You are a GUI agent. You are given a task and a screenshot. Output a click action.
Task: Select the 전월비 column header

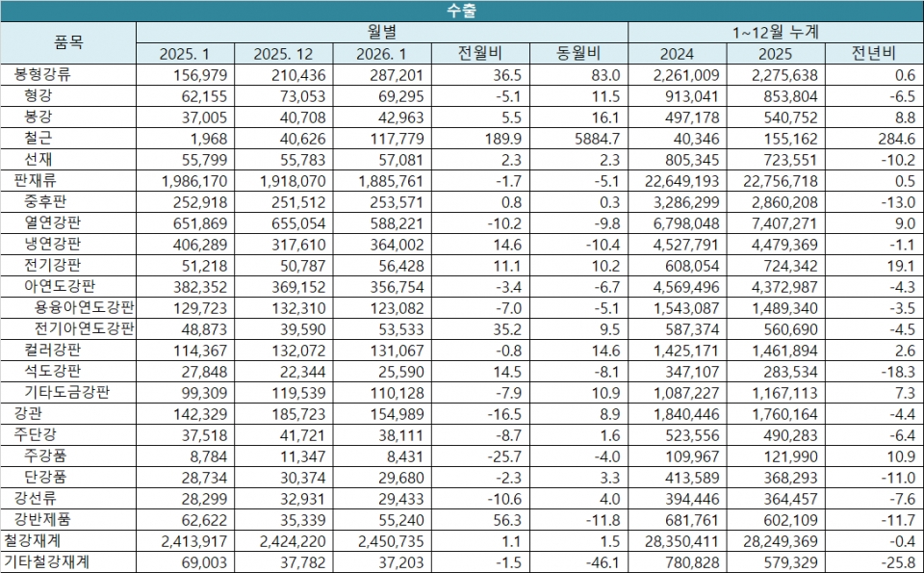coord(478,53)
